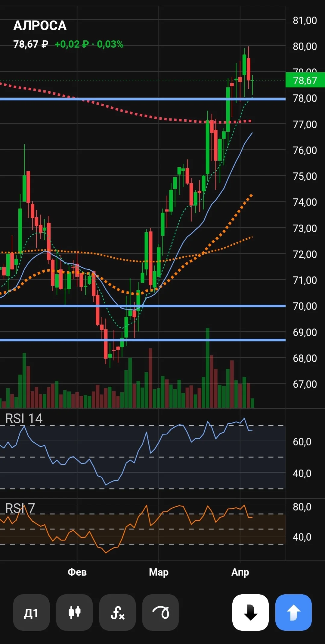
Task: Tap the 73,00 price axis label
Action: pyautogui.click(x=305, y=228)
